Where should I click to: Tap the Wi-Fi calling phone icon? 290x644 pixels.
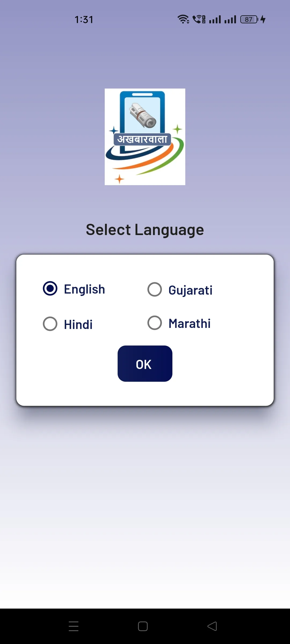[x=199, y=19]
